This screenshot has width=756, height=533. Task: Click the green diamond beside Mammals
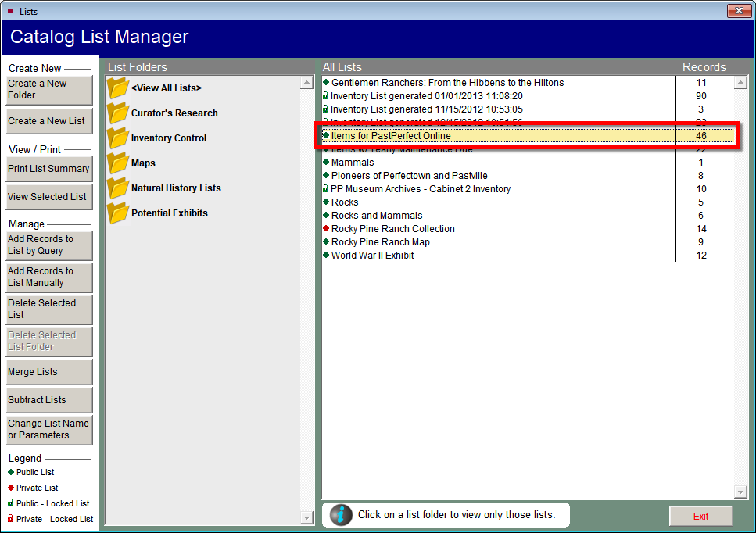point(327,163)
